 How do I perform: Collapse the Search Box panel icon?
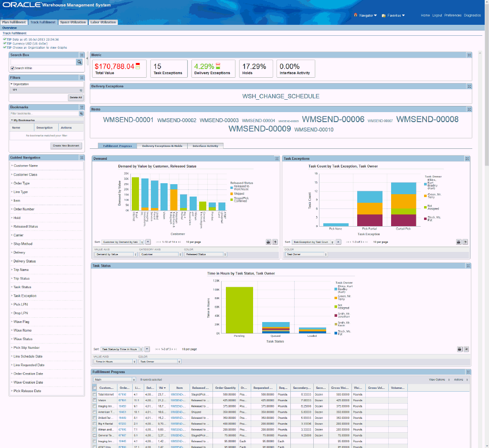pos(82,55)
